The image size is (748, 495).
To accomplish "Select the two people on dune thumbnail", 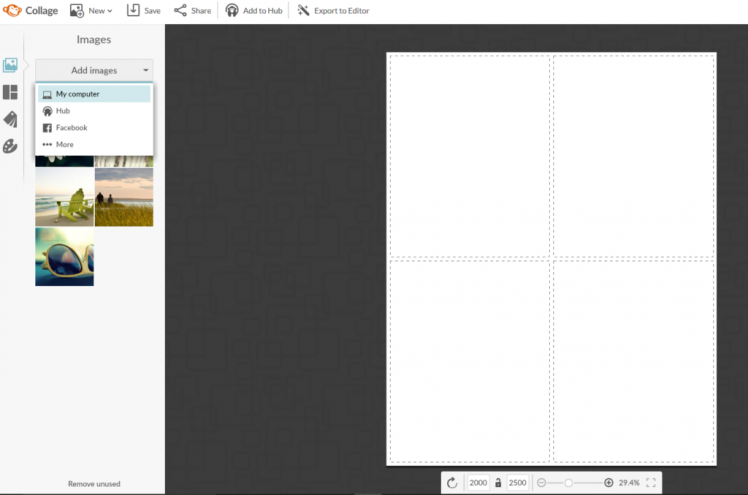I will coord(124,197).
